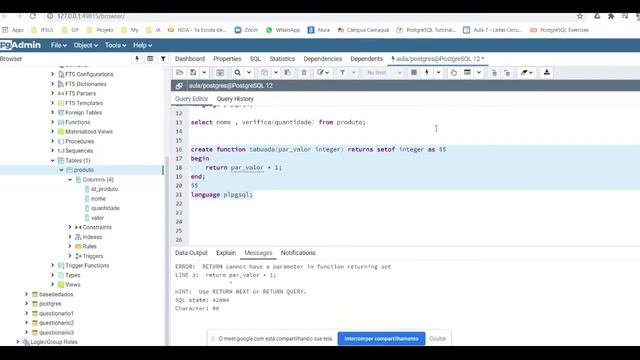This screenshot has width=640, height=360.
Task: Open the PostgreSQL Exercises bookmark
Action: click(x=560, y=30)
